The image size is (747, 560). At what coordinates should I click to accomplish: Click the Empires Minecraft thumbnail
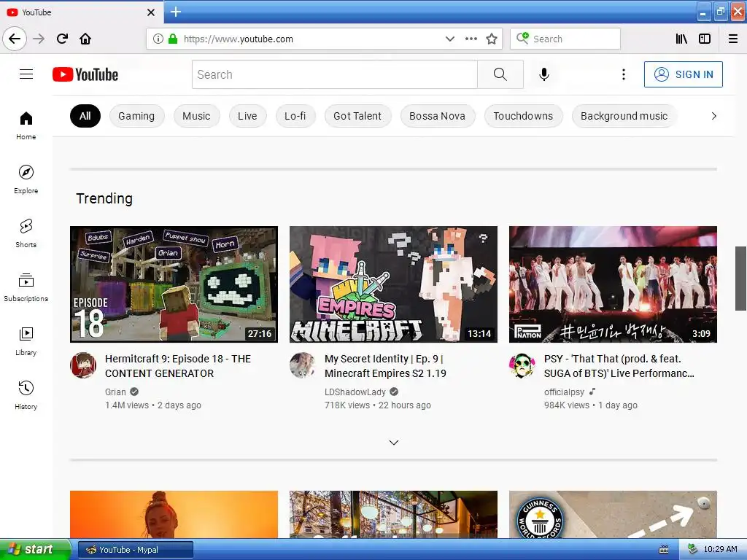coord(393,284)
